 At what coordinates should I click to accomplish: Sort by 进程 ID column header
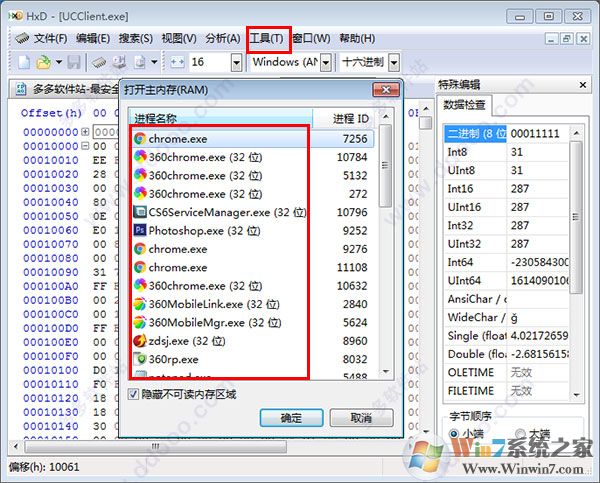[346, 118]
